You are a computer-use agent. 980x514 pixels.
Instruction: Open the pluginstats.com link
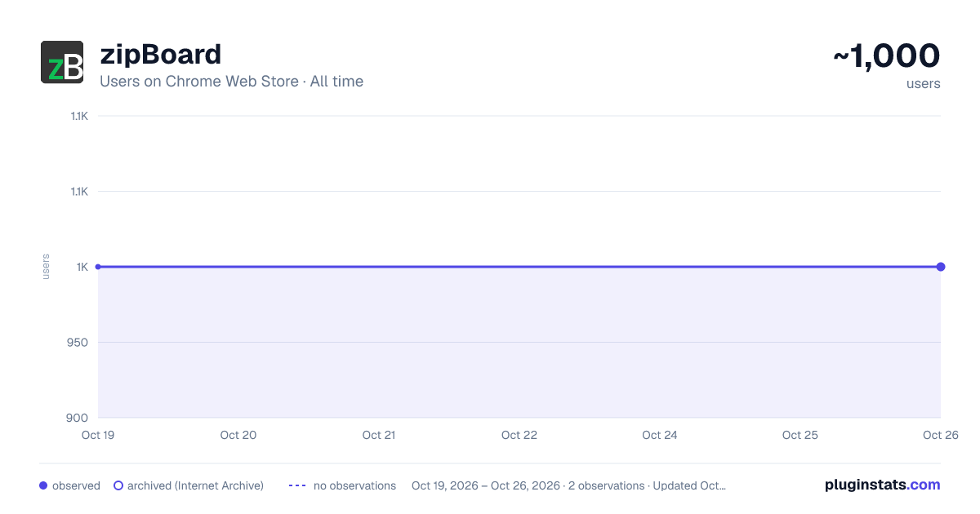click(882, 485)
